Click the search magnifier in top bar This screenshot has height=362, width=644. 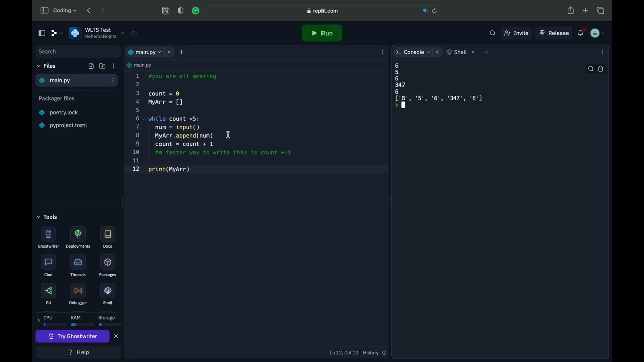coord(493,33)
